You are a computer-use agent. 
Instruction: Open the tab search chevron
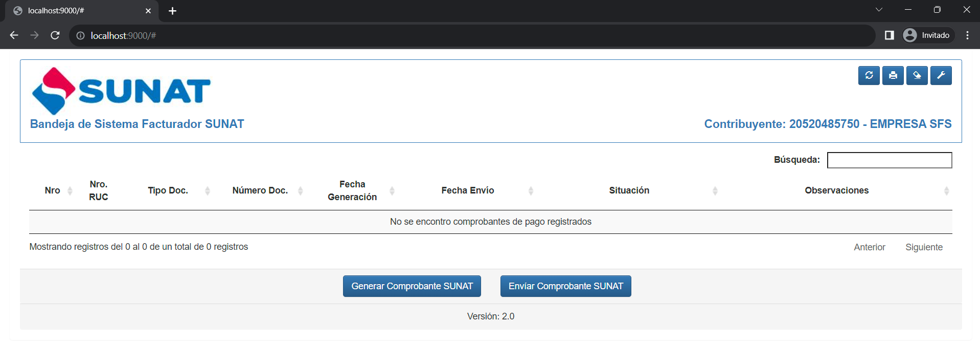click(x=879, y=10)
